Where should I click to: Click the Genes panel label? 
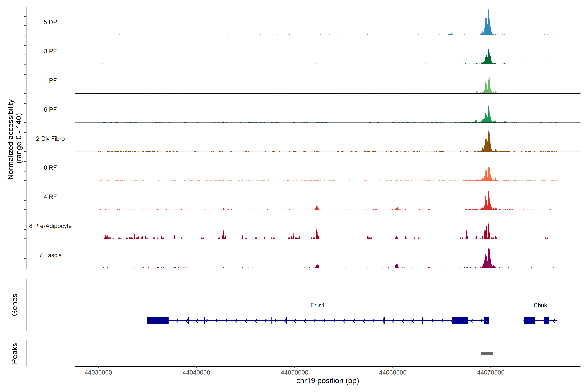pos(15,305)
